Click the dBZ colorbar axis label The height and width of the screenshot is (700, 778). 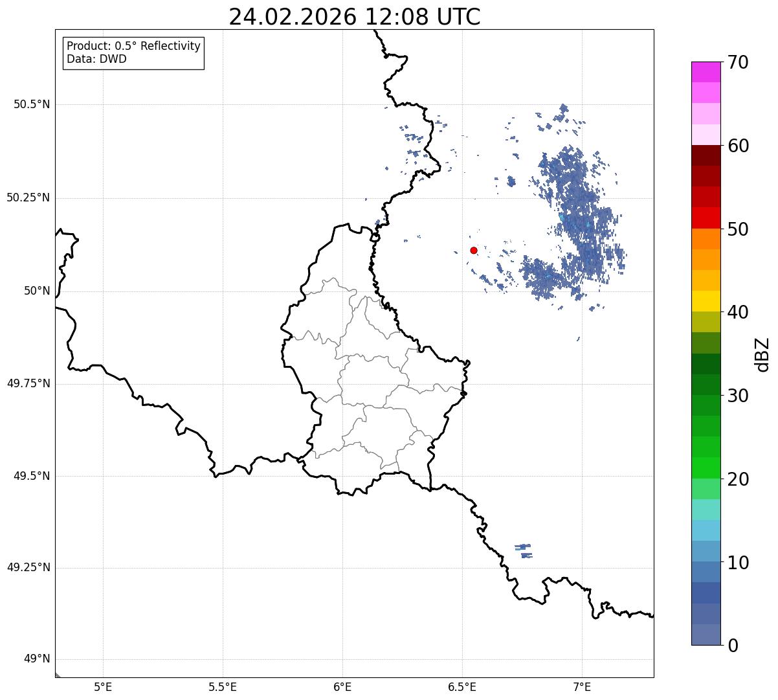pyautogui.click(x=762, y=354)
